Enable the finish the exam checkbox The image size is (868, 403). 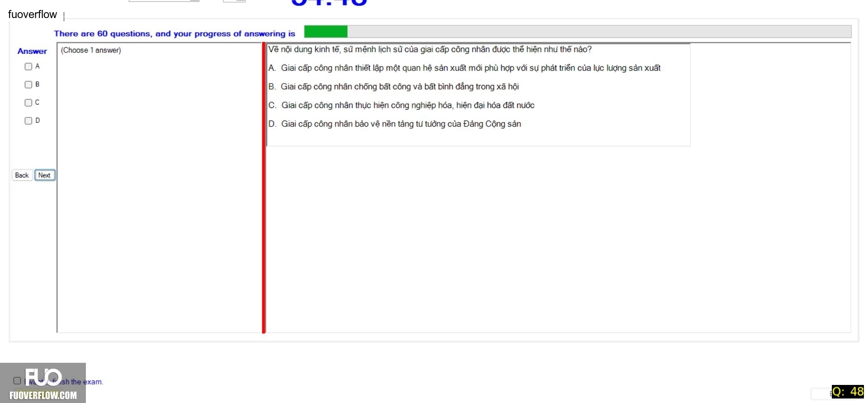pyautogui.click(x=17, y=381)
